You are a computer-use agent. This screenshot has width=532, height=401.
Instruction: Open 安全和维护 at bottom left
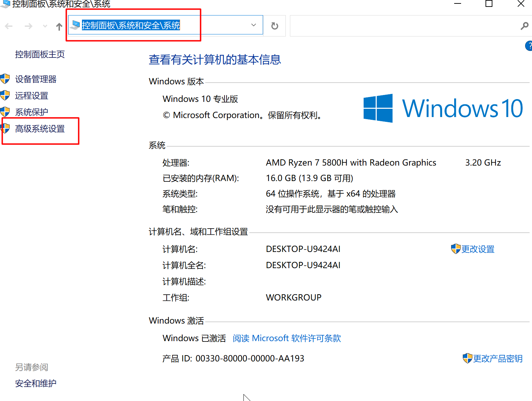pos(35,383)
